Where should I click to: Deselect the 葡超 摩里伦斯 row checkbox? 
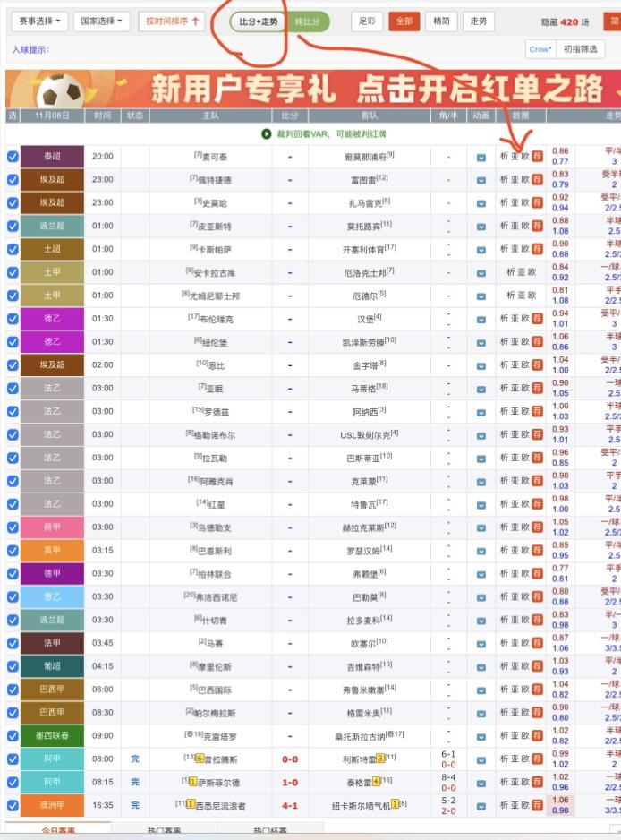13,666
